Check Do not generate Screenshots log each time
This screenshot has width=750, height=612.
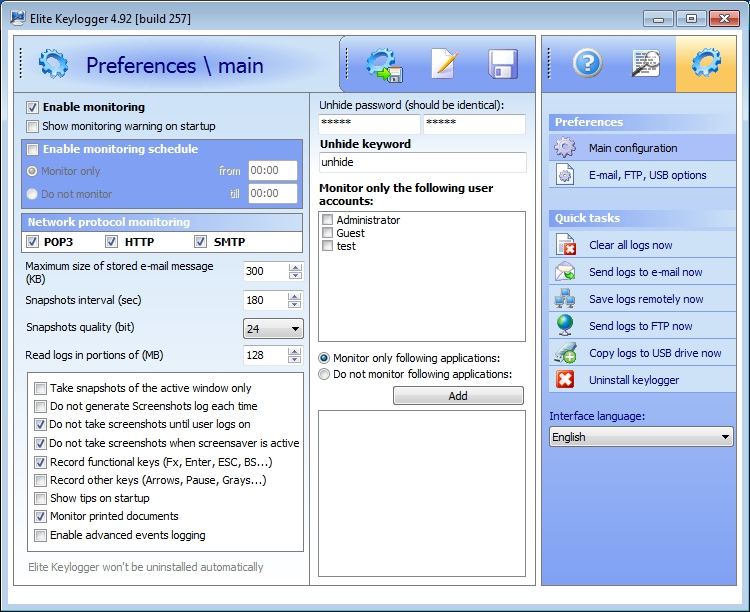41,406
